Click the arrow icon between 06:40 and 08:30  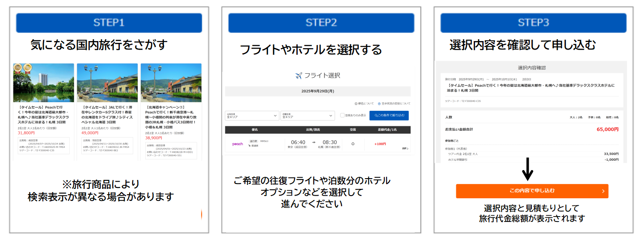[x=314, y=142]
